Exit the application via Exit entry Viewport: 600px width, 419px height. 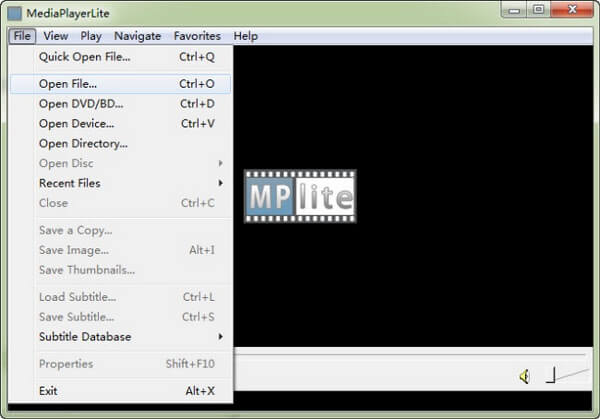48,390
